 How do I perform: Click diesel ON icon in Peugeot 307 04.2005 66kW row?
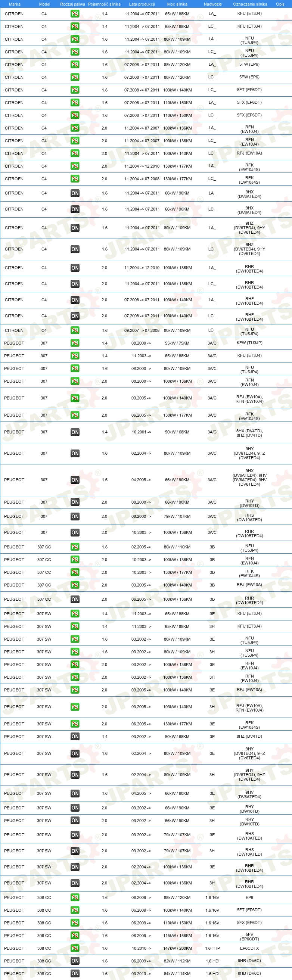[75, 480]
